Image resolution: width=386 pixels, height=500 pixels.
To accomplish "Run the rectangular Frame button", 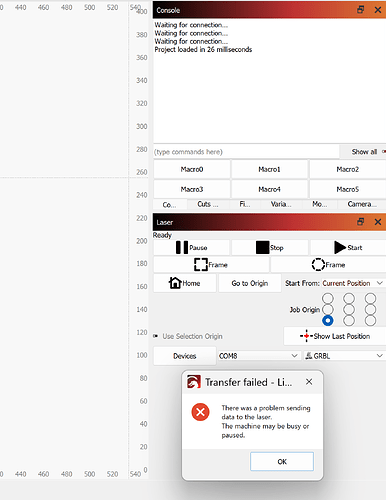I will [x=211, y=265].
